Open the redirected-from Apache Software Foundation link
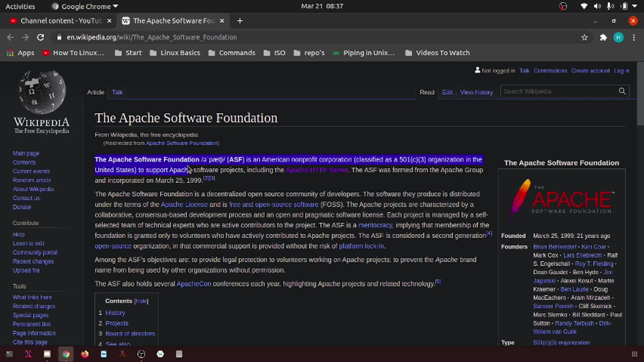 (182, 143)
